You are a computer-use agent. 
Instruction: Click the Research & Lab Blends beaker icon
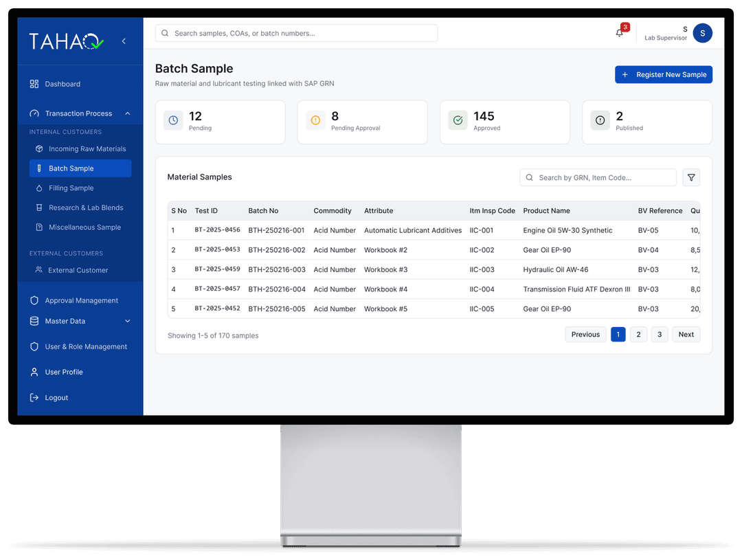click(x=39, y=208)
